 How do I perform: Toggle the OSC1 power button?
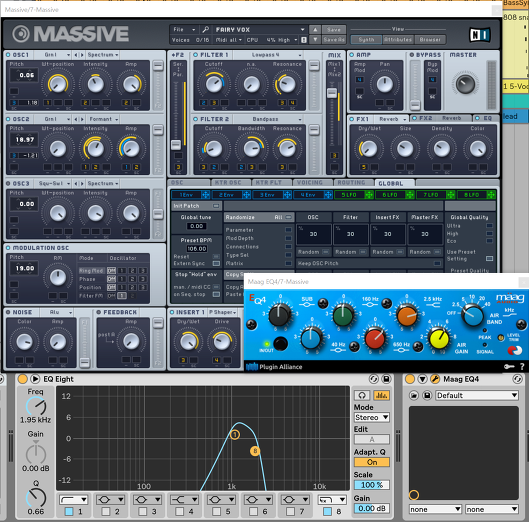[x=8, y=55]
